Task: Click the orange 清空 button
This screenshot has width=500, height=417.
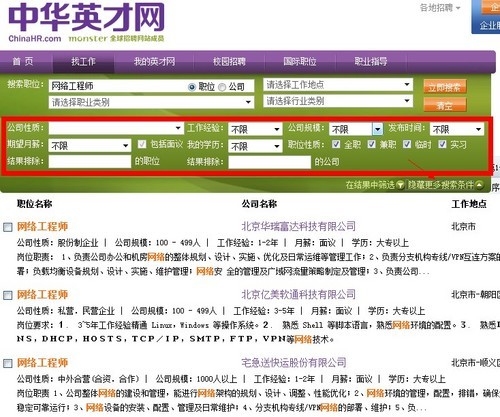Action: [445, 105]
